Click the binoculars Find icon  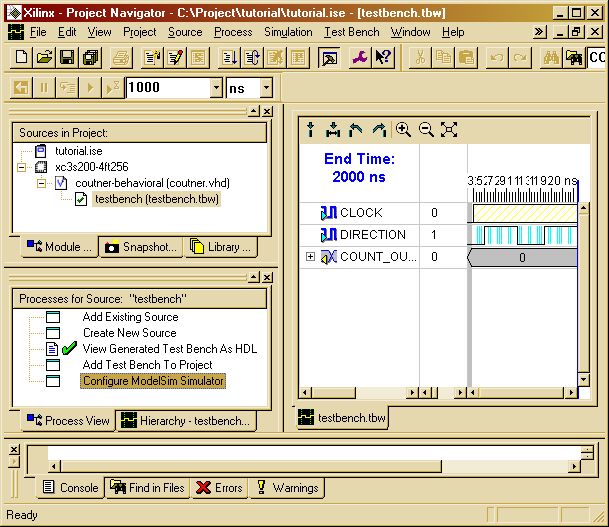click(551, 57)
